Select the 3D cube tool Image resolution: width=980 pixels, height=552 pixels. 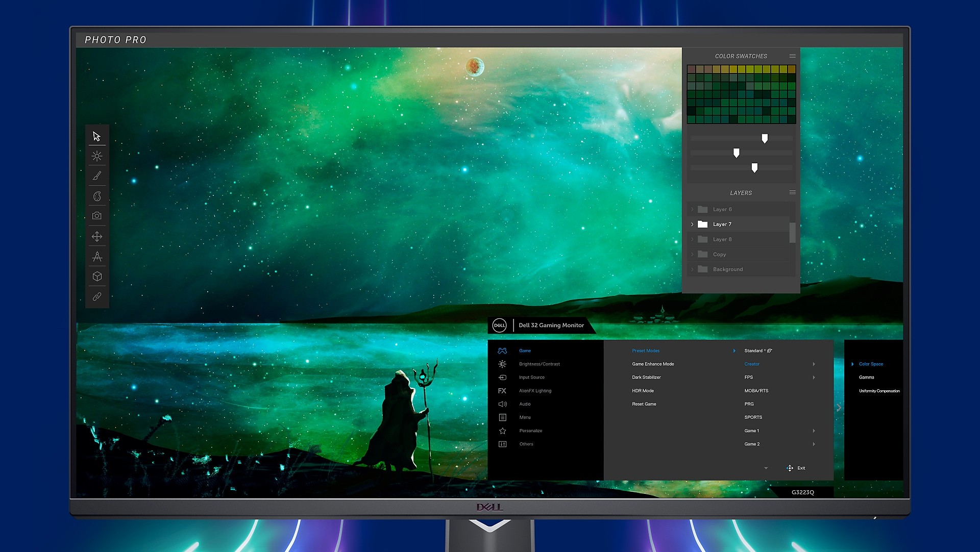point(97,277)
